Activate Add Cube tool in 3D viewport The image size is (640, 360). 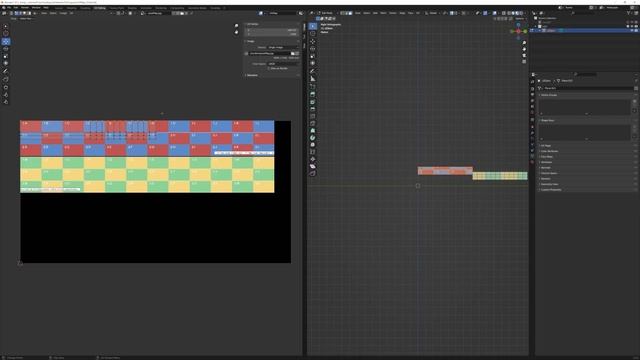313,86
